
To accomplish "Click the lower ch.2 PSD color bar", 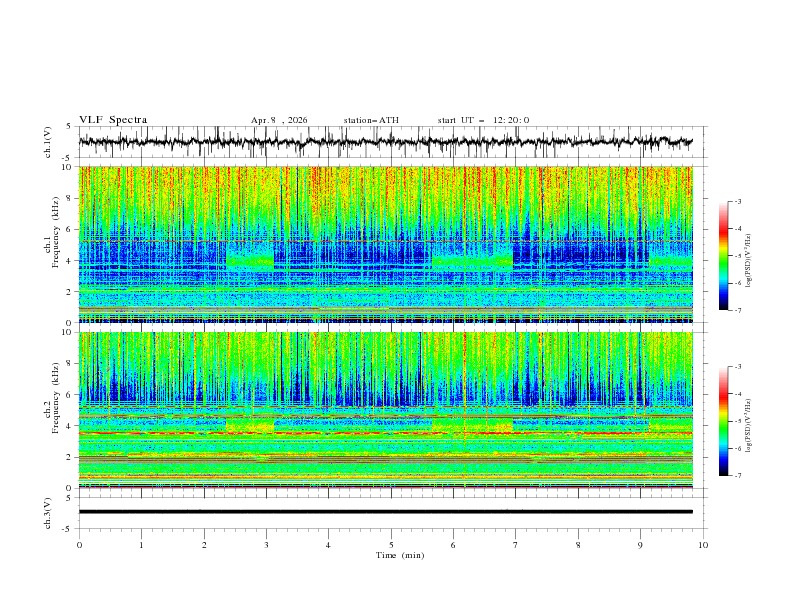I will (723, 421).
